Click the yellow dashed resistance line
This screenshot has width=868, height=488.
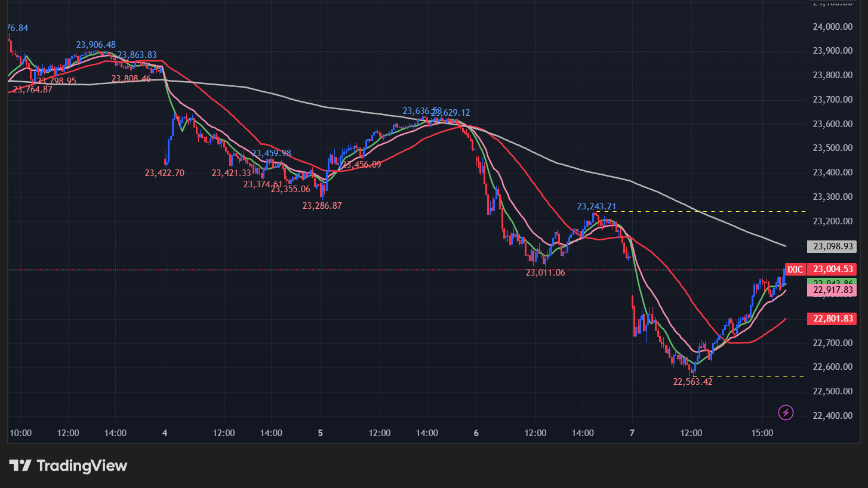click(x=704, y=211)
